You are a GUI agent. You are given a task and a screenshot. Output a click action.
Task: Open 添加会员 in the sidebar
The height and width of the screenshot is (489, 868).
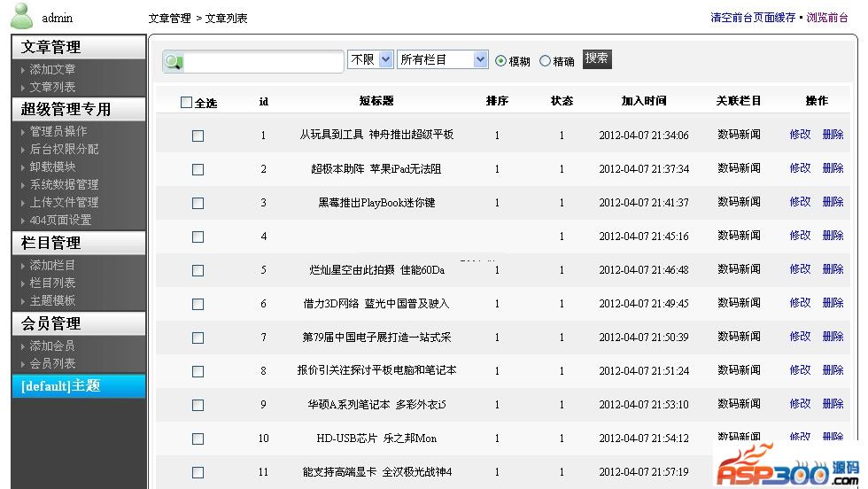coord(52,346)
